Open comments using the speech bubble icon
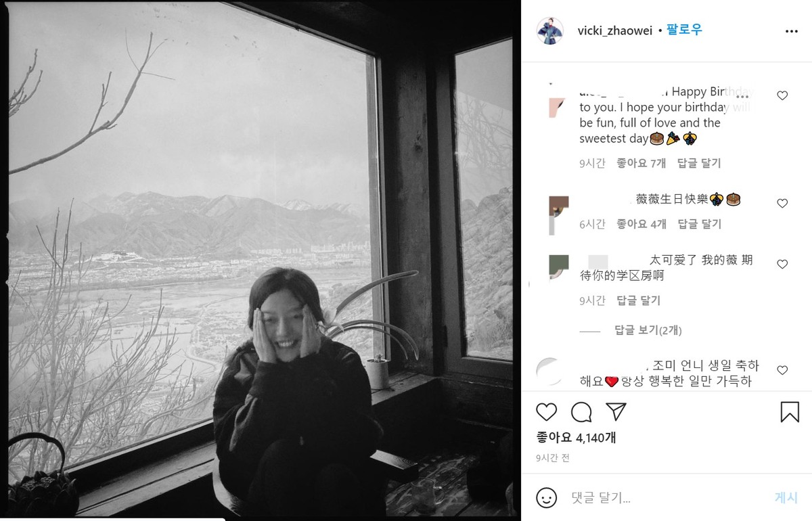This screenshot has width=812, height=521. click(581, 412)
